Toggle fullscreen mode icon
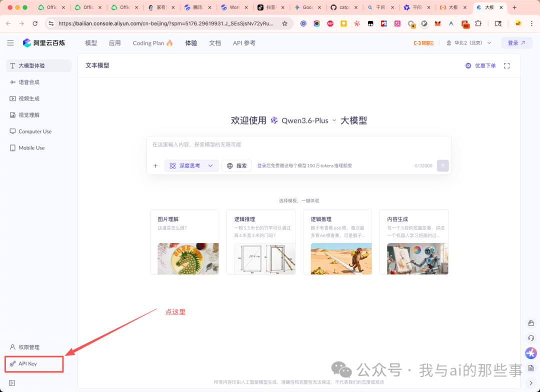 506,66
